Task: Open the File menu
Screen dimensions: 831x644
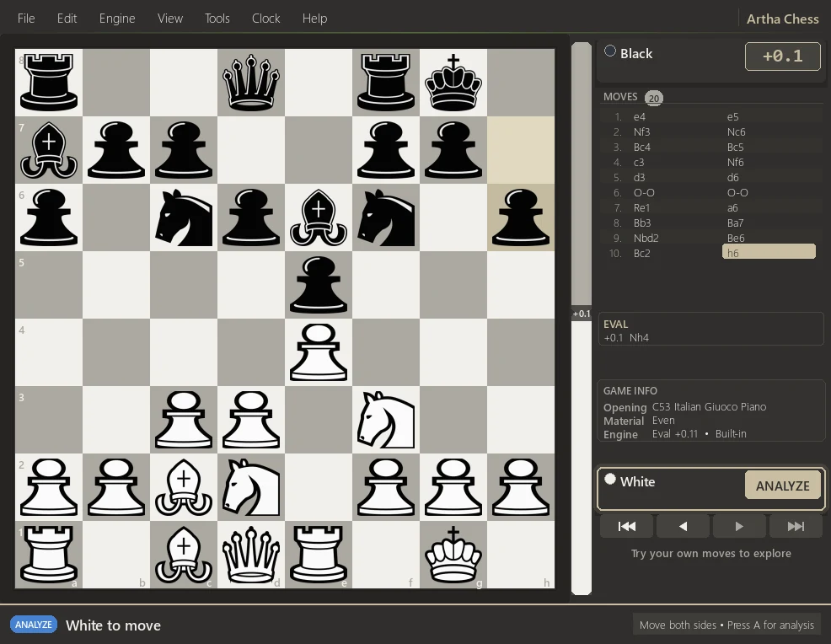Action: pos(26,19)
